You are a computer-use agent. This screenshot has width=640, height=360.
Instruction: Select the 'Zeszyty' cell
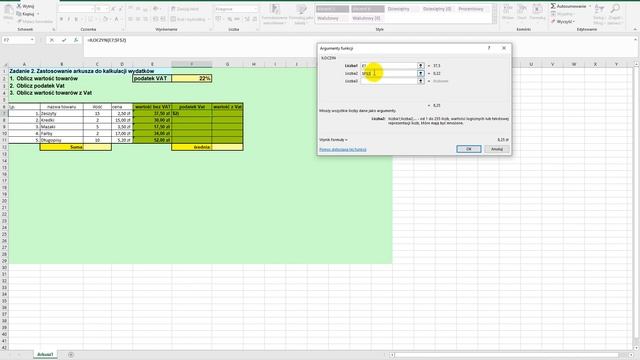(x=62, y=113)
